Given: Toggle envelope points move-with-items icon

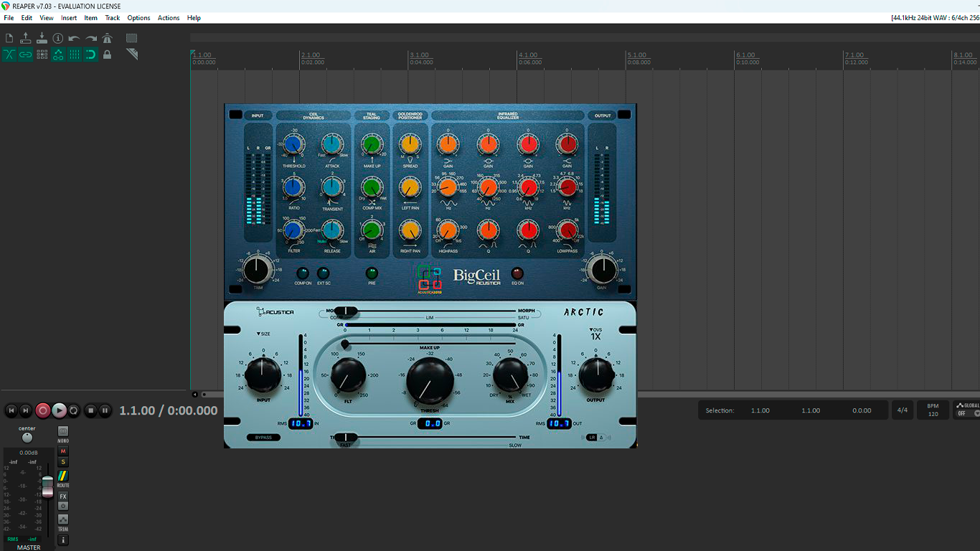Looking at the screenshot, I should [x=58, y=55].
